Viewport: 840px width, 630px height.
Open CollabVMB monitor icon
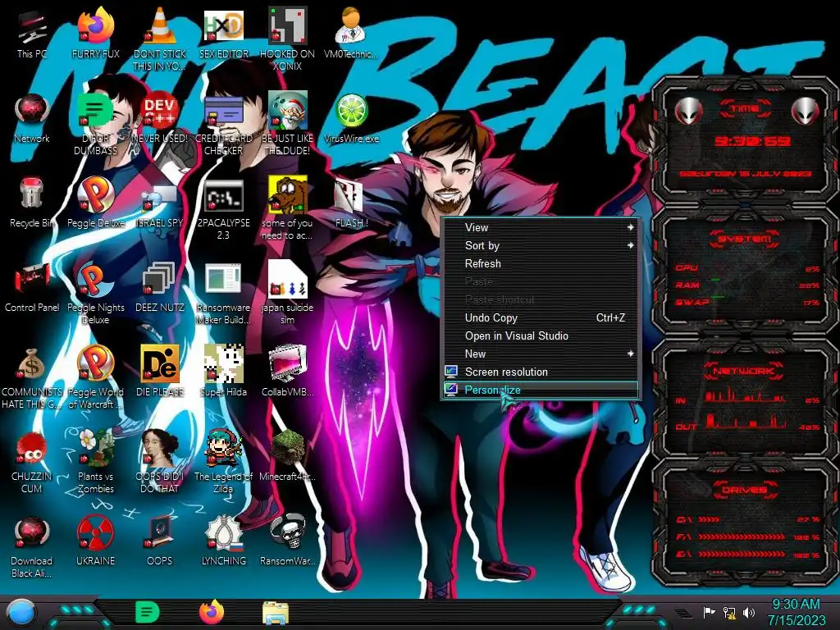287,372
